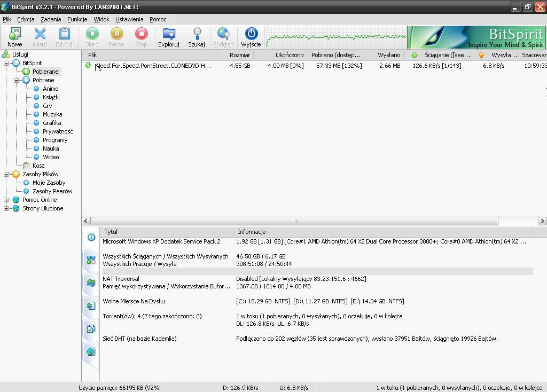
Task: Sort by Ukończono column header
Action: pyautogui.click(x=280, y=55)
